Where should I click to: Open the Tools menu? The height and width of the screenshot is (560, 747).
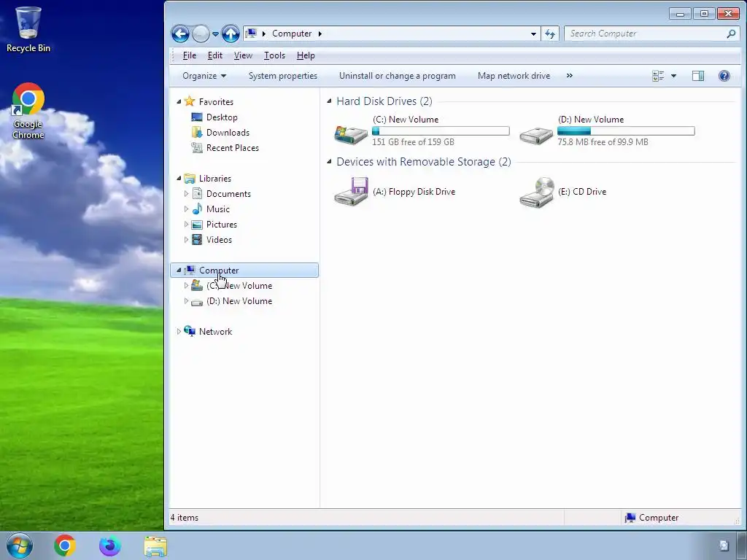click(274, 55)
